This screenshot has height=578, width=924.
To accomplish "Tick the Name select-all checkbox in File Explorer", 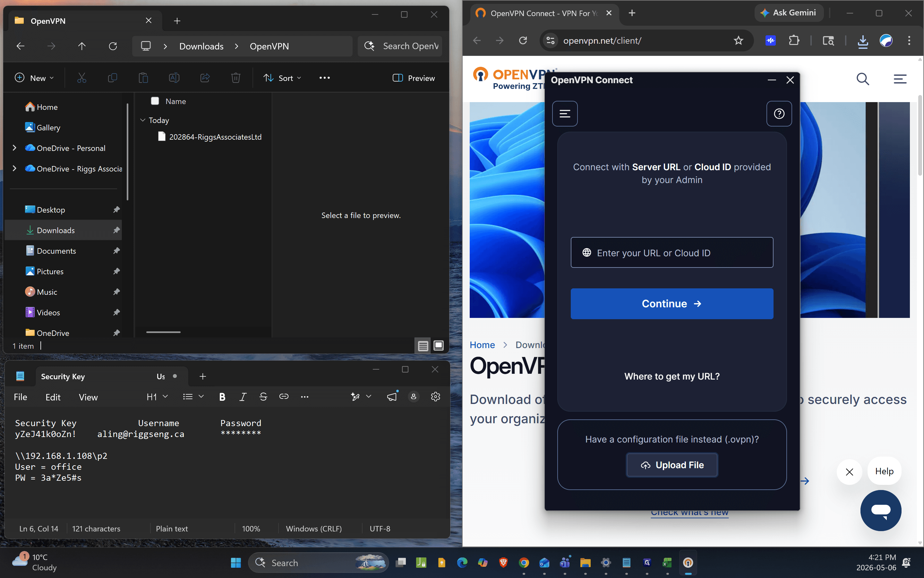I will pos(155,101).
